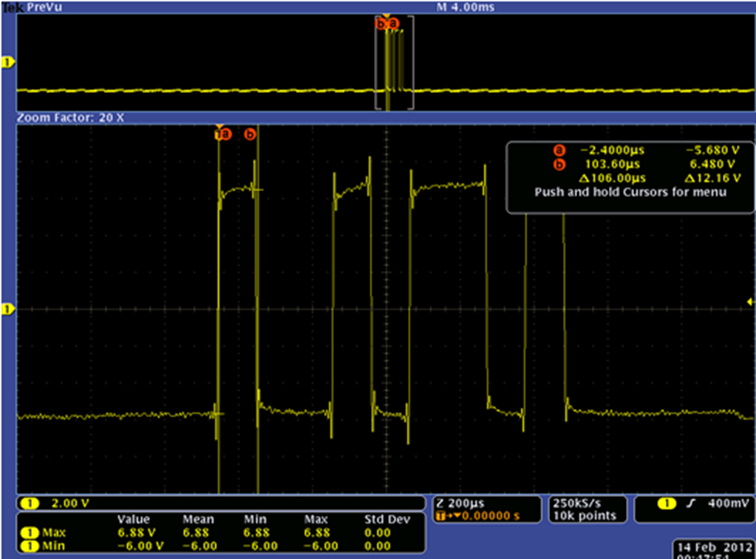Viewport: 756px width, 559px height.
Task: Open the 250kS/s 10k points acquisition readout
Action: (x=586, y=508)
